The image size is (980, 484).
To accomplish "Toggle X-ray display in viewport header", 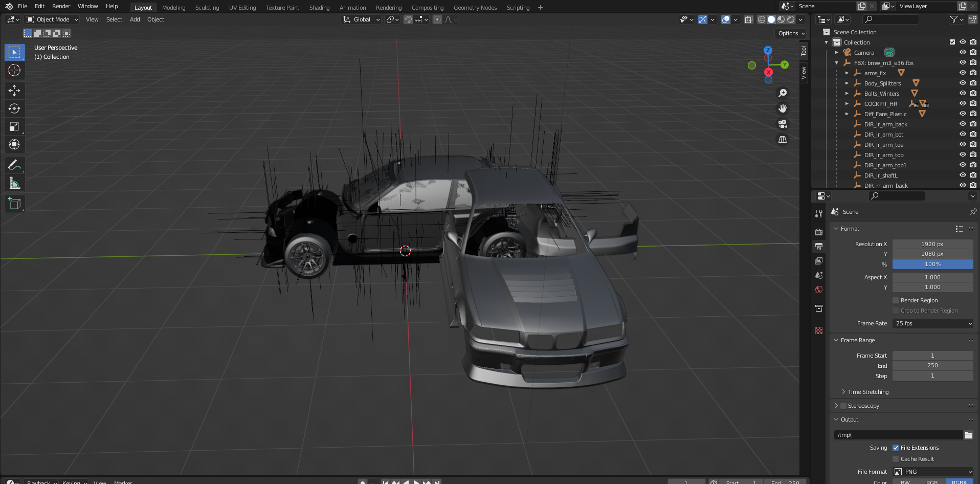I will [748, 19].
